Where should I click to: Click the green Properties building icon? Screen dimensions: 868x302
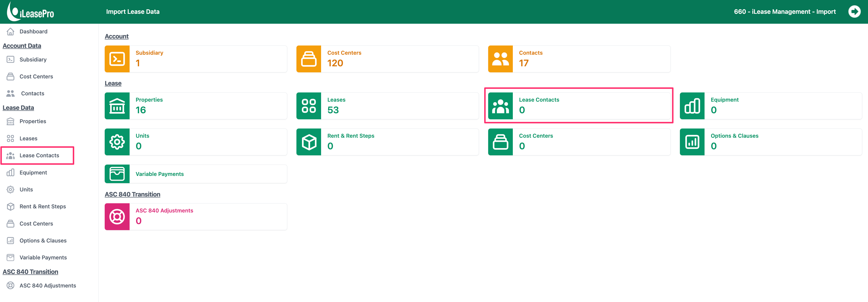click(117, 106)
